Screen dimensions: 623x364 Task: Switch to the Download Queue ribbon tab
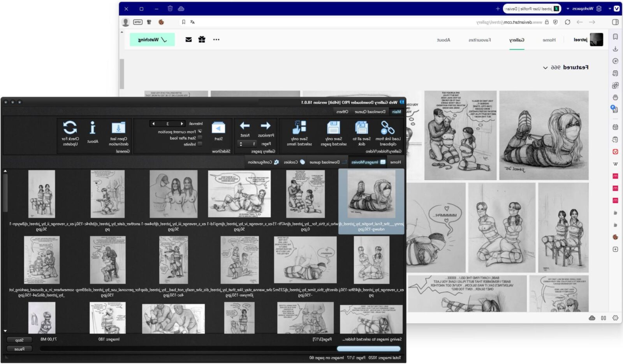coord(370,112)
